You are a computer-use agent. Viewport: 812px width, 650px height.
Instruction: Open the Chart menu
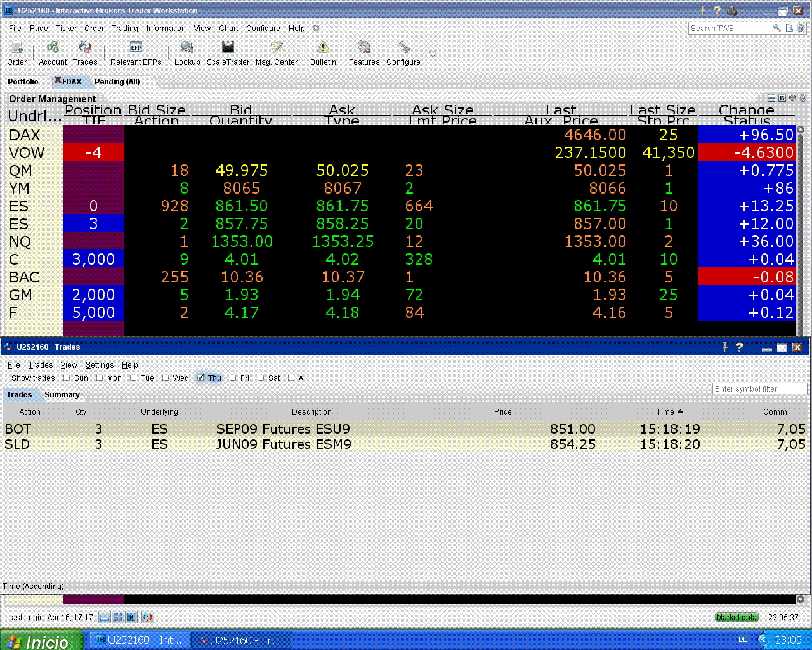pyautogui.click(x=228, y=29)
